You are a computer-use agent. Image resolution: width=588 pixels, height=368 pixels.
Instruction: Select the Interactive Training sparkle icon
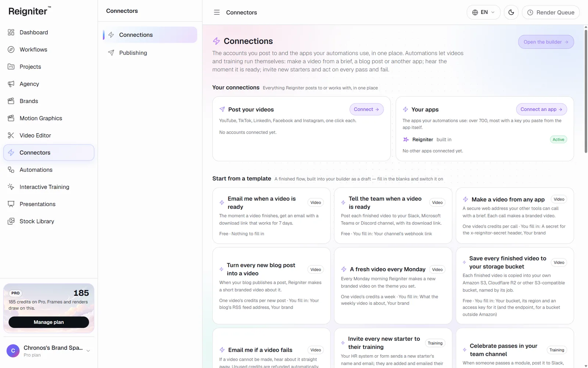(x=11, y=187)
